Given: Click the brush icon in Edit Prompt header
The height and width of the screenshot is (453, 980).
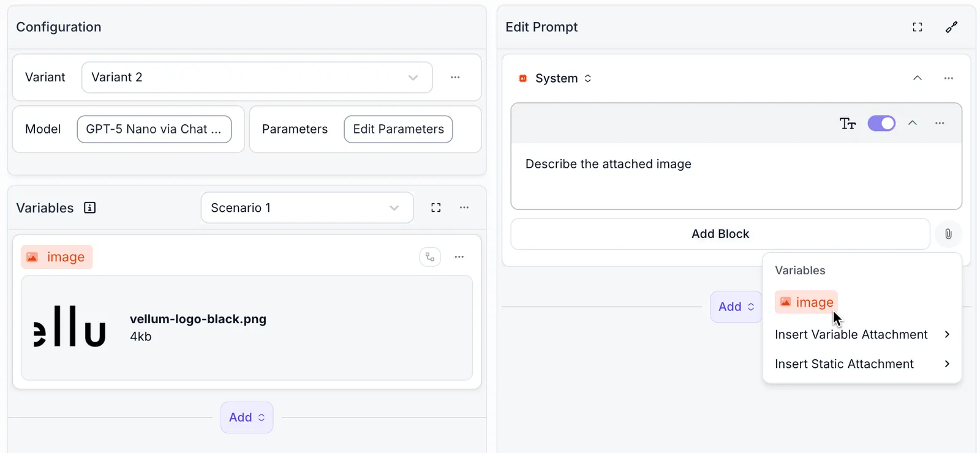Looking at the screenshot, I should tap(951, 27).
